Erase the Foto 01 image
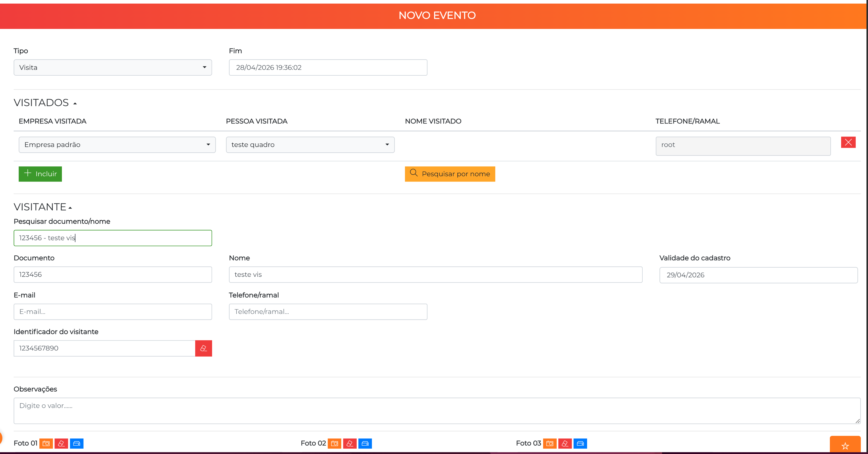868x454 pixels. (61, 443)
